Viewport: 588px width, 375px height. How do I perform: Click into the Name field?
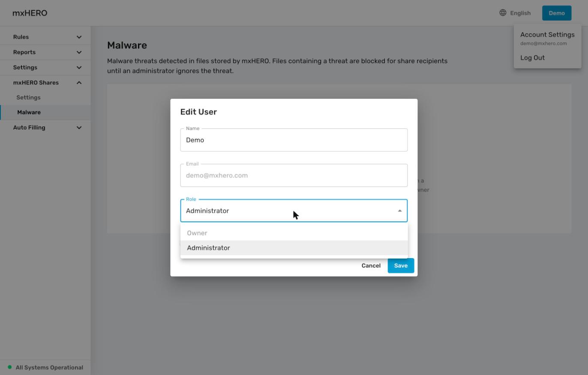coord(294,140)
